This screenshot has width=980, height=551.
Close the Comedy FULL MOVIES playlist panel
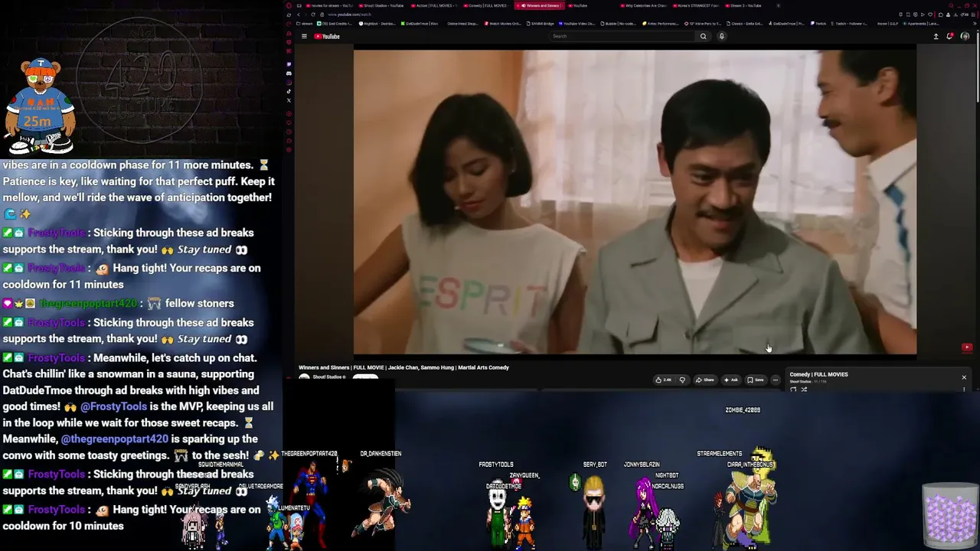tap(964, 377)
